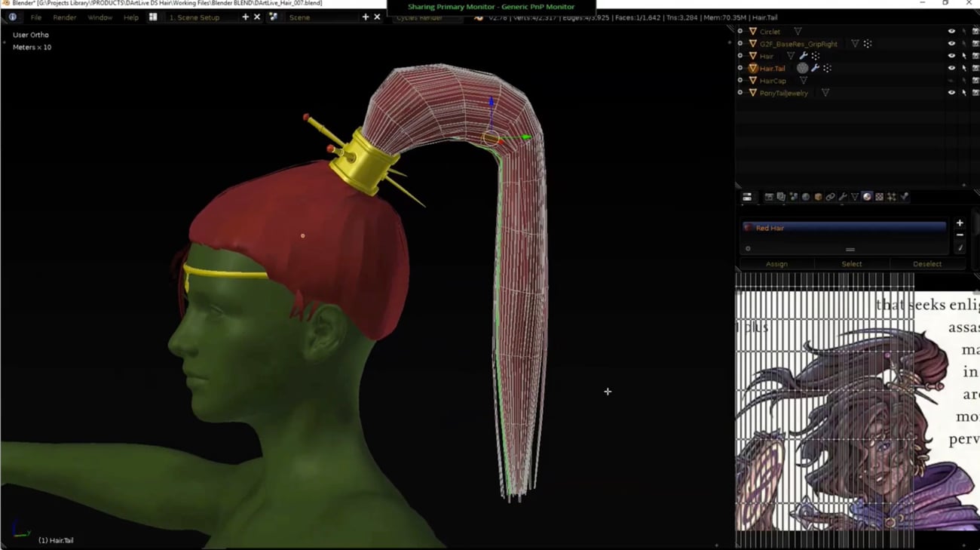The height and width of the screenshot is (550, 980).
Task: Click the wrench modifier icon beside Hair.Tail
Action: (x=815, y=67)
